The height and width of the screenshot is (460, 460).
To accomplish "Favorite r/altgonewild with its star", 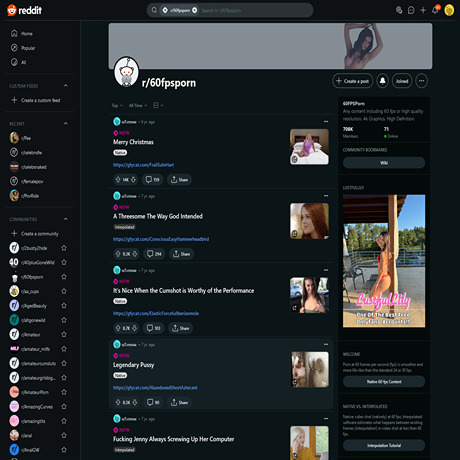I will click(x=64, y=320).
